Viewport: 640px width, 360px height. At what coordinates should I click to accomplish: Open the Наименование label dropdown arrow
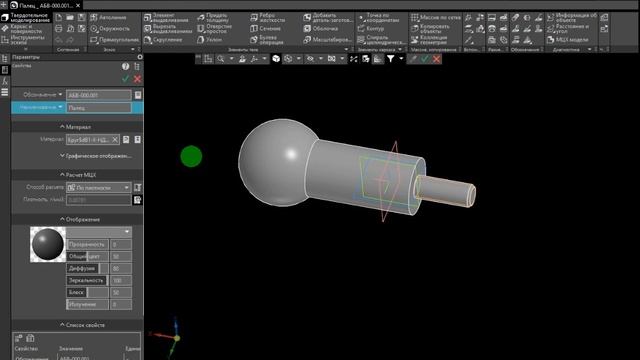point(60,107)
